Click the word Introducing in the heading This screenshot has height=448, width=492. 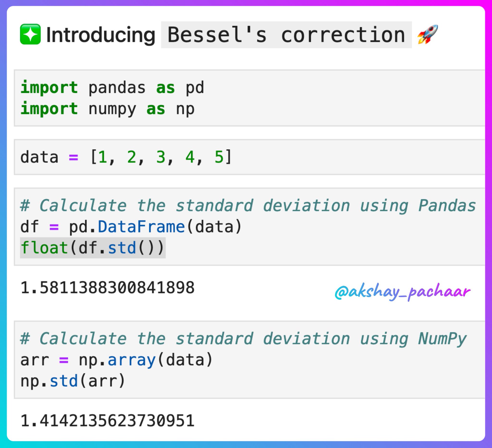101,35
